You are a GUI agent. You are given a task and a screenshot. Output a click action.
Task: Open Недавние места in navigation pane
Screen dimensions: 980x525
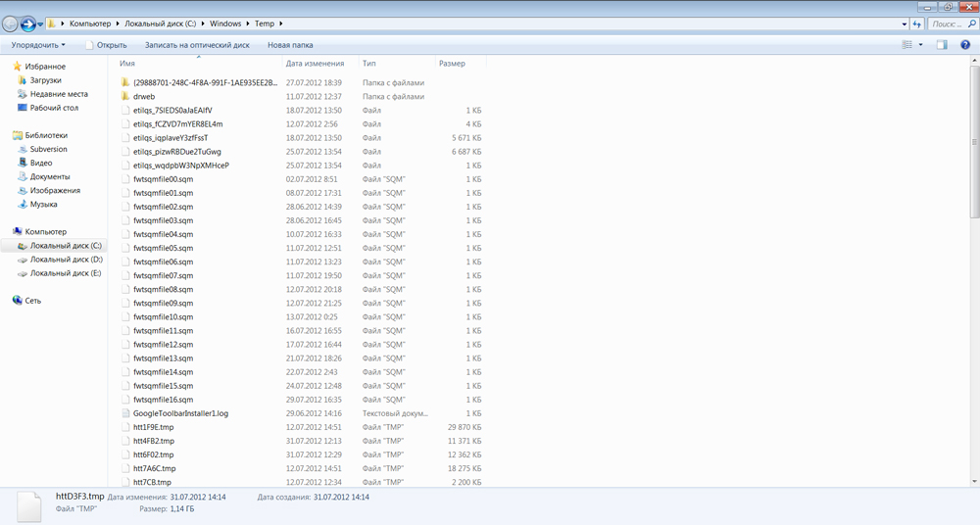[x=59, y=94]
